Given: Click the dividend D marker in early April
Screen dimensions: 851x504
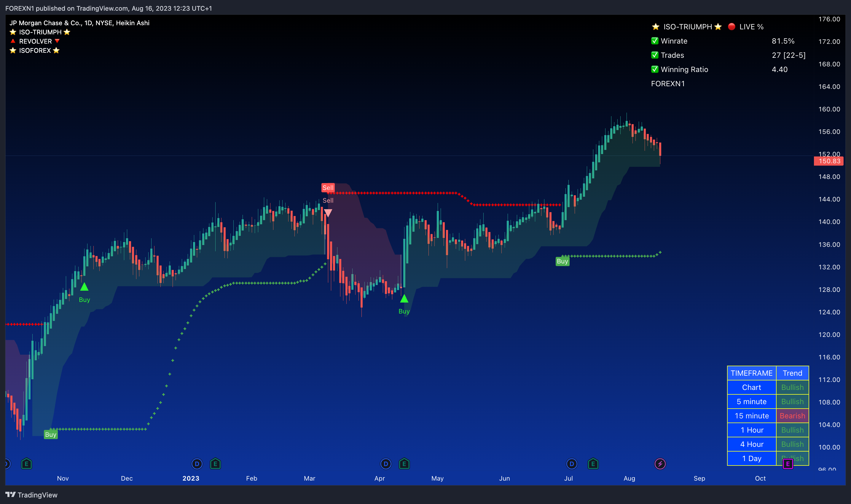Looking at the screenshot, I should click(386, 464).
